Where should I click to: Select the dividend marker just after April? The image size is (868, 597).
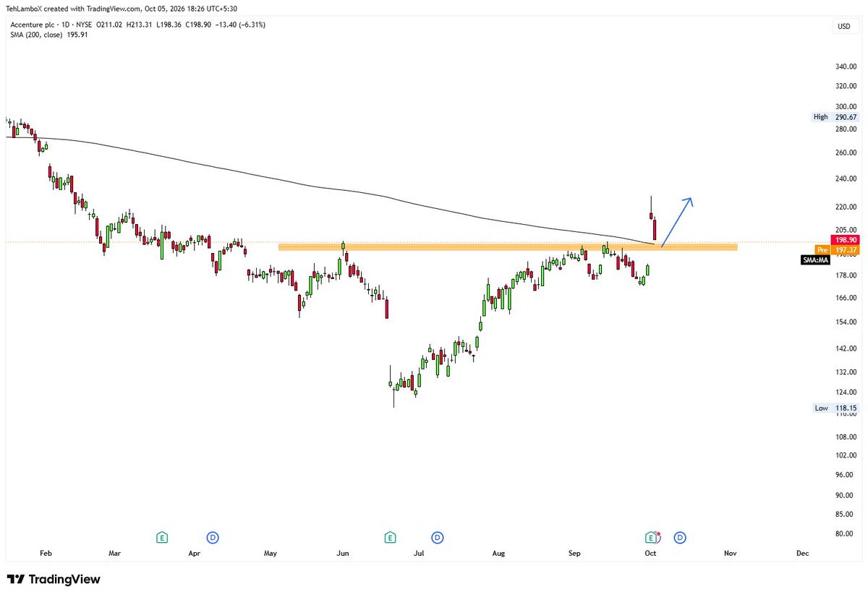[x=213, y=537]
